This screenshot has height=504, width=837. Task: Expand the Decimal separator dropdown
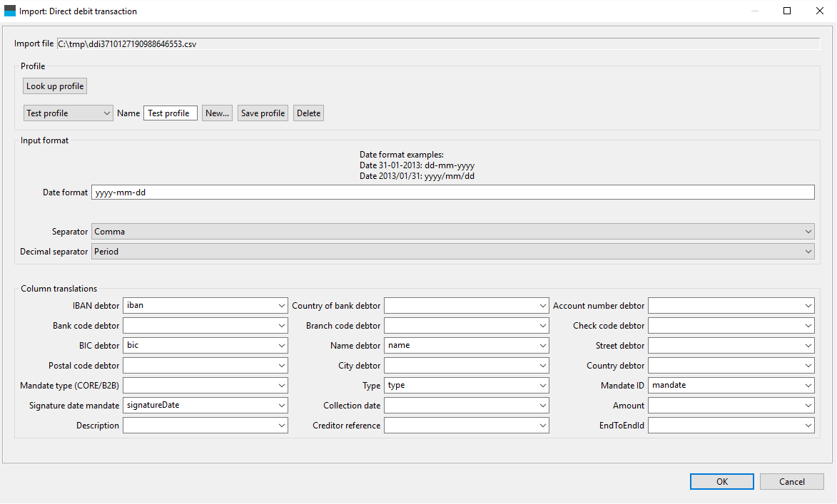point(452,252)
